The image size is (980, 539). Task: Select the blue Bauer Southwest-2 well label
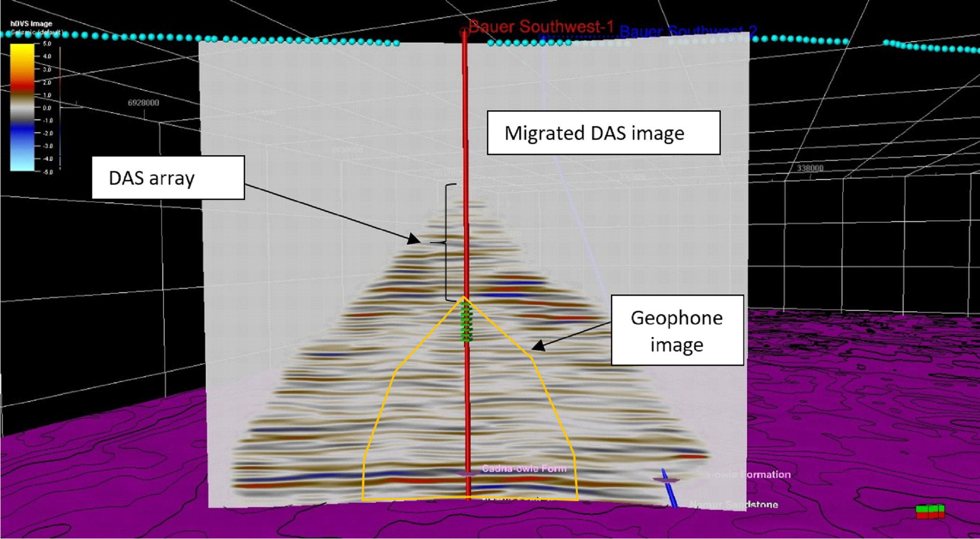(688, 32)
